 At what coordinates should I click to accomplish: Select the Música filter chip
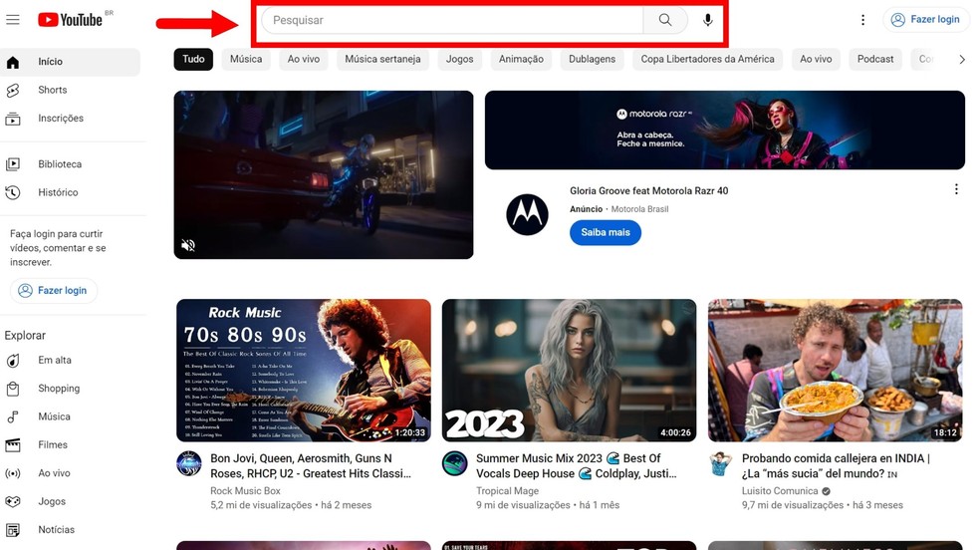click(246, 60)
